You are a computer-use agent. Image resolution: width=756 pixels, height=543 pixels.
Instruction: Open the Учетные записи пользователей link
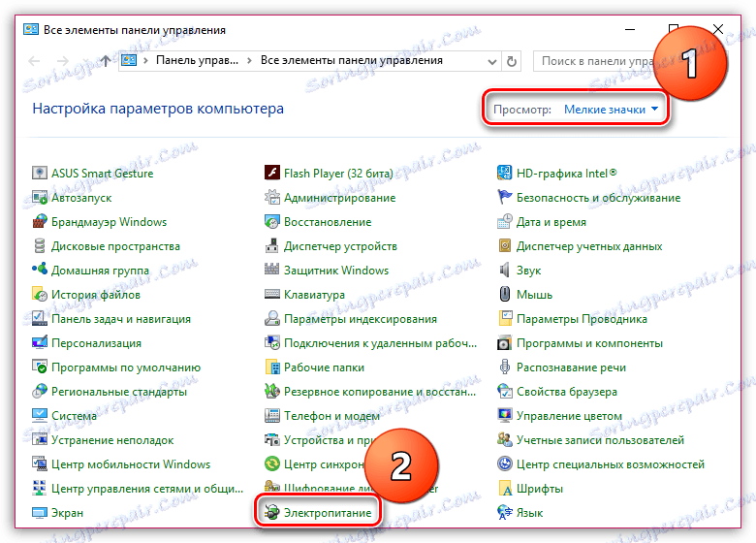[x=600, y=440]
